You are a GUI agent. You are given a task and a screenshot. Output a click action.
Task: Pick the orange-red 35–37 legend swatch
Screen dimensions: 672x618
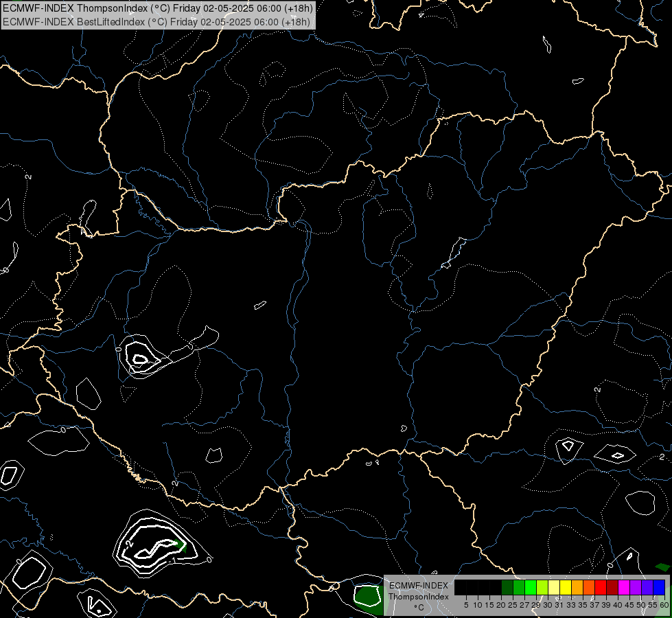589,587
